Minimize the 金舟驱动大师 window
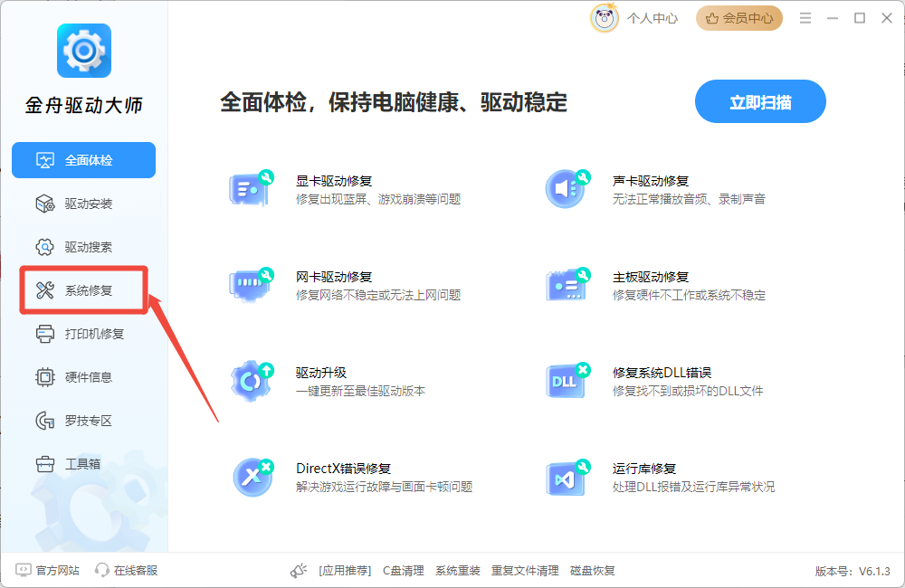This screenshot has height=588, width=905. 833,18
